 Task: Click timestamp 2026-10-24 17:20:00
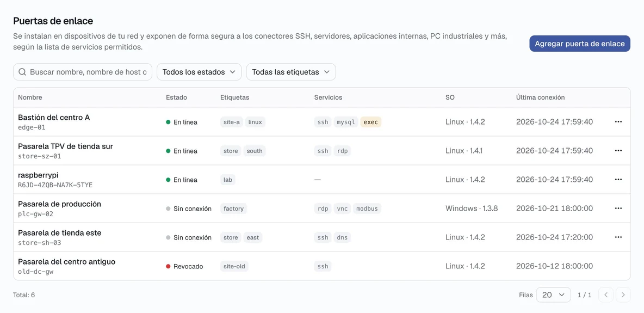coord(554,237)
